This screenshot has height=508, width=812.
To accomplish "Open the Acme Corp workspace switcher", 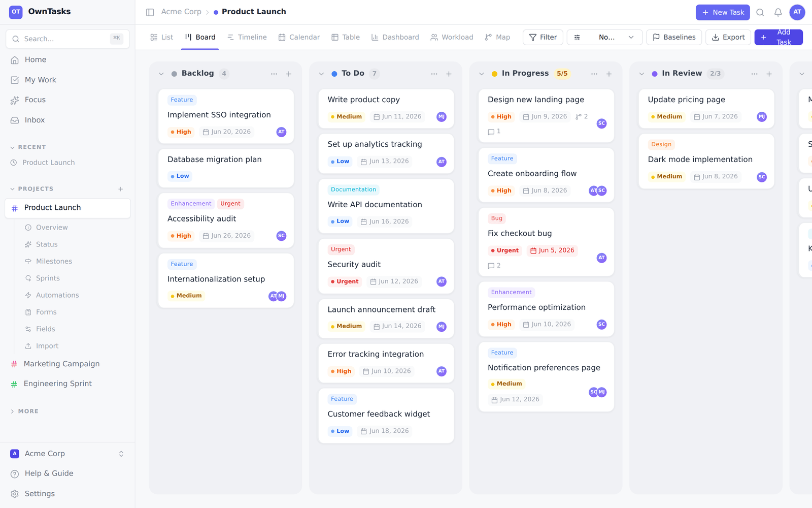I will point(67,454).
